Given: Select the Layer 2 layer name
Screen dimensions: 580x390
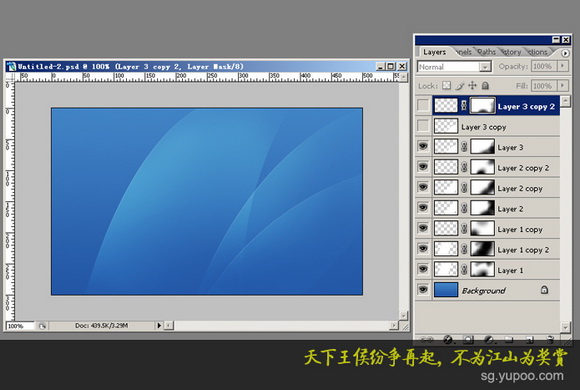Looking at the screenshot, I should [510, 209].
